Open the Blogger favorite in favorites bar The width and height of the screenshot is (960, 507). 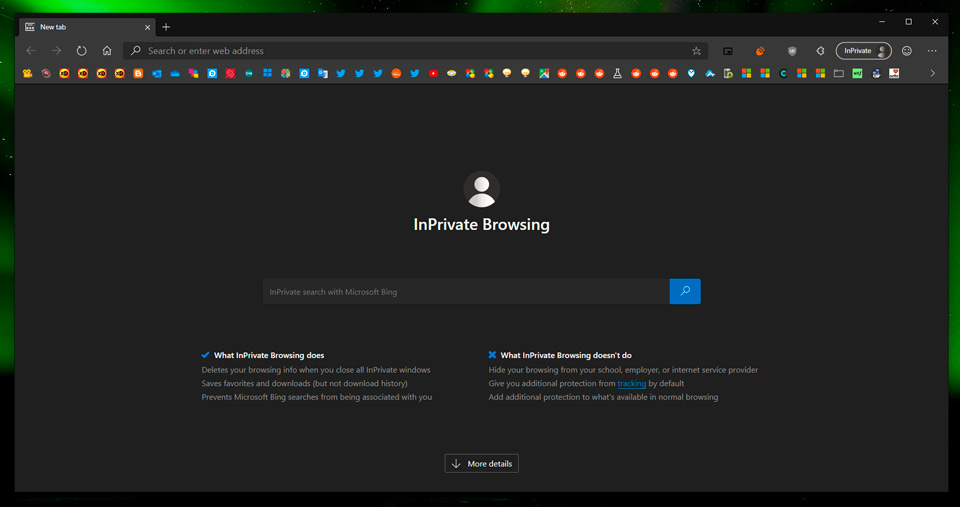coord(138,73)
